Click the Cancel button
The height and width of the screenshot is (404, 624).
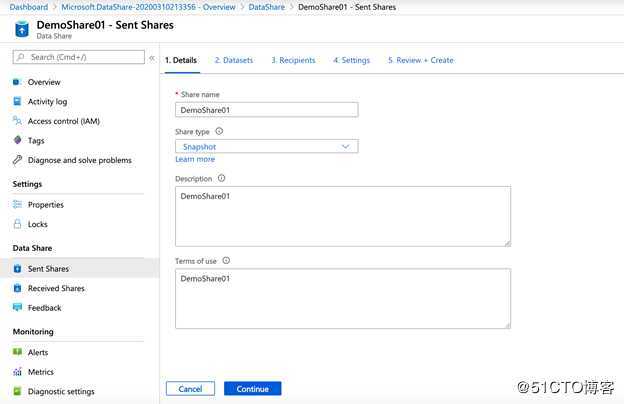tap(190, 388)
